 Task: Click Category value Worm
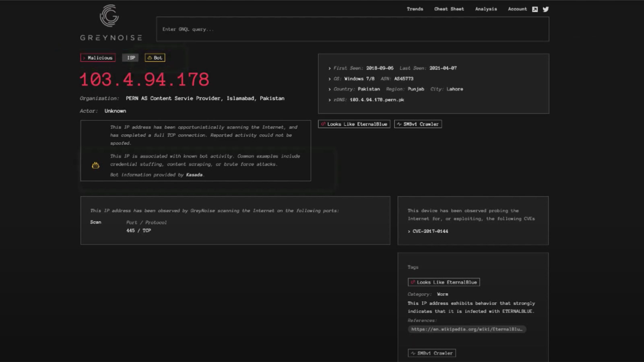[x=442, y=294]
